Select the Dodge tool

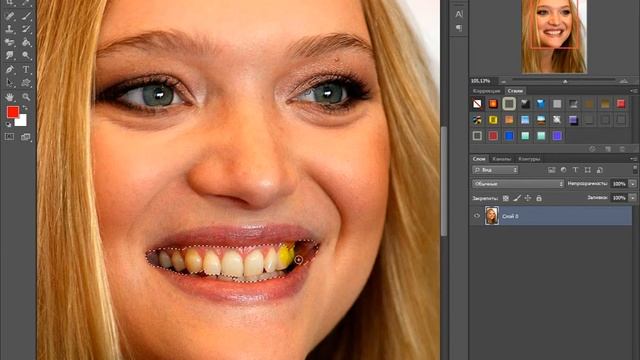coord(26,55)
